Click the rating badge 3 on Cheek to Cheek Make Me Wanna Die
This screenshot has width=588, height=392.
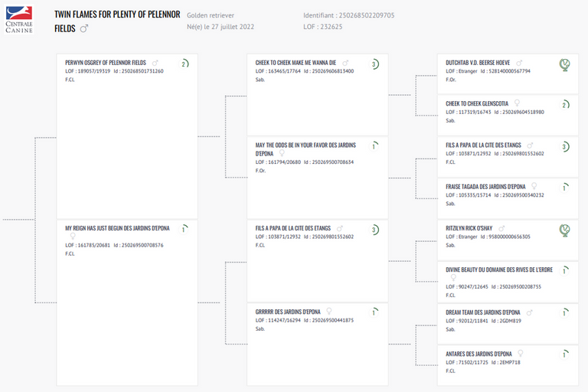[x=374, y=64]
